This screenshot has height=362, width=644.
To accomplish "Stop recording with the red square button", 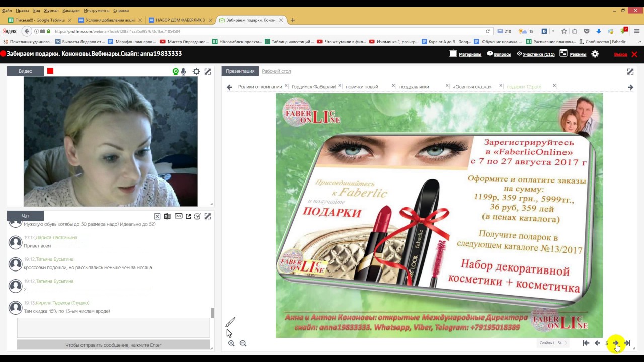I will point(50,71).
